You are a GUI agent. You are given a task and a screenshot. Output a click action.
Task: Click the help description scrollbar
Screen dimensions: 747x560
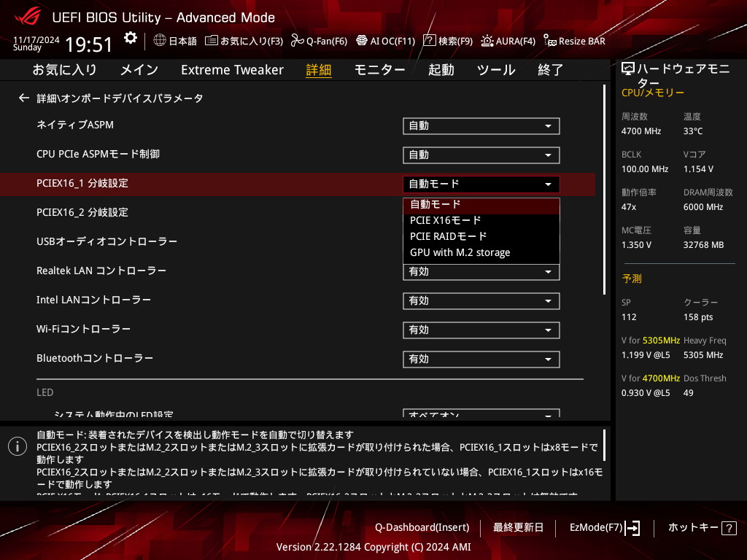(605, 445)
